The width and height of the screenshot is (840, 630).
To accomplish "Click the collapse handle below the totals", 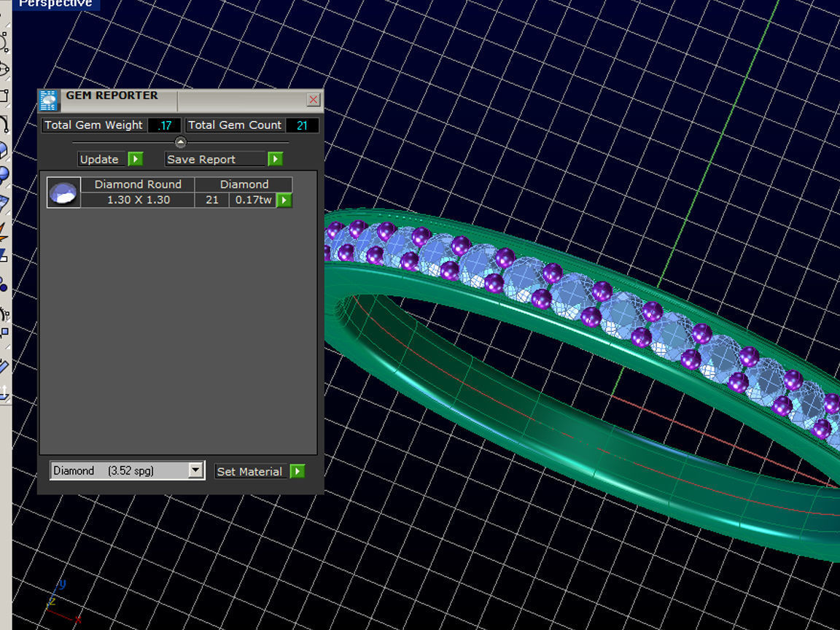I will click(181, 142).
